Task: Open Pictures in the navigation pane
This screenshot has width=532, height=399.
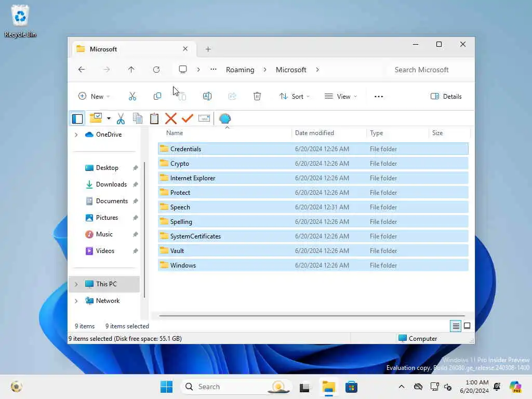Action: 107,218
